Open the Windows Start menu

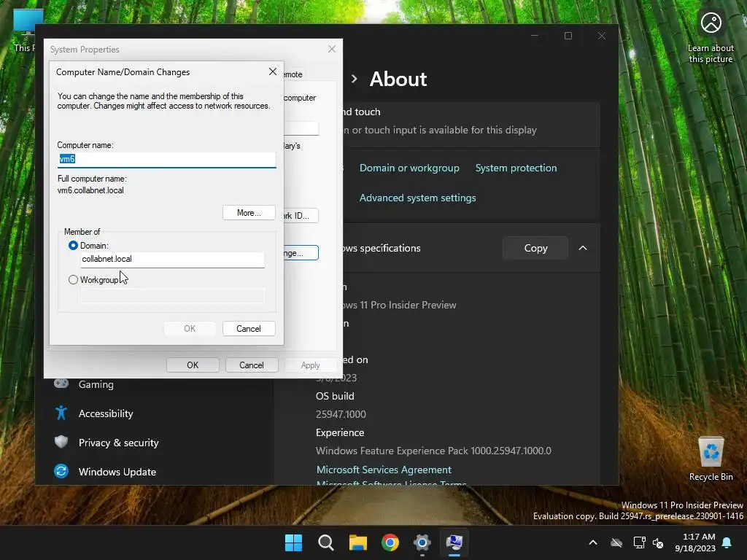point(293,542)
